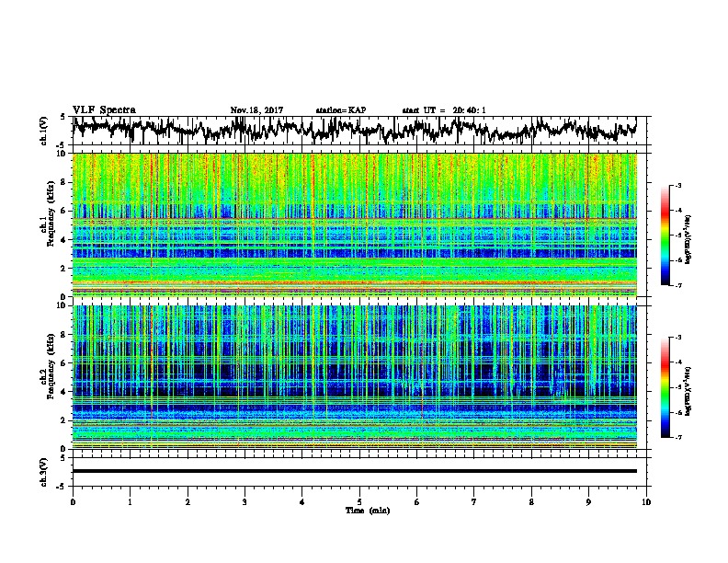Viewport: 728px width, 563px height.
Task: Click time axis tick label "3"
Action: 245,502
